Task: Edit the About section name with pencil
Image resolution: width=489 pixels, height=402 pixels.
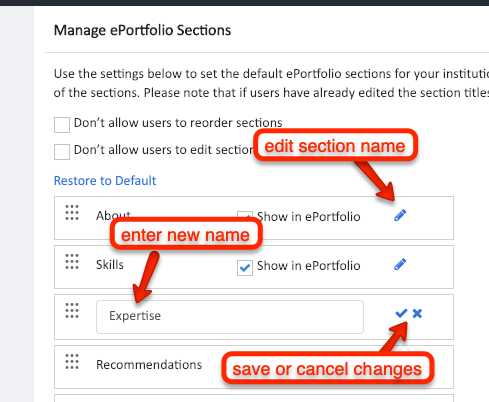Action: click(400, 215)
